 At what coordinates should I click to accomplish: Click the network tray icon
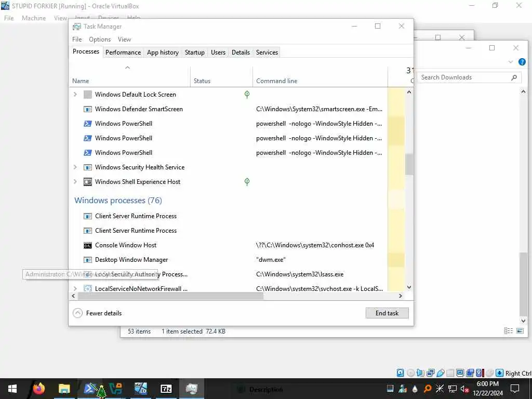click(453, 389)
